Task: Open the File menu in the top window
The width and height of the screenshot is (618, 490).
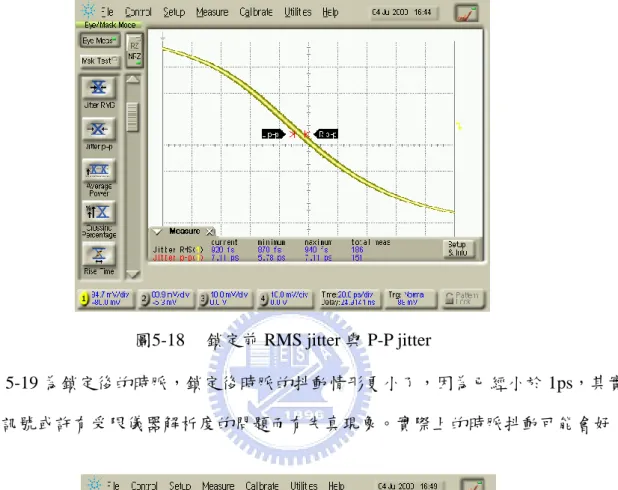Action: click(107, 12)
